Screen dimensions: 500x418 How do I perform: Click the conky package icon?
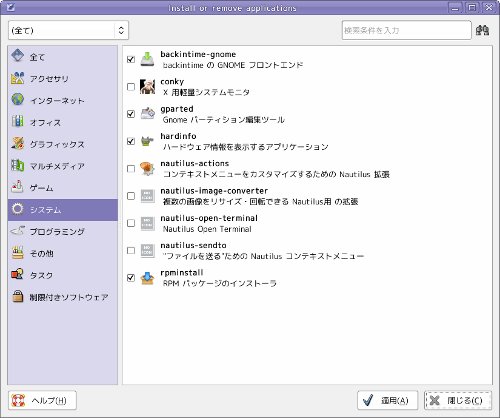tap(147, 87)
